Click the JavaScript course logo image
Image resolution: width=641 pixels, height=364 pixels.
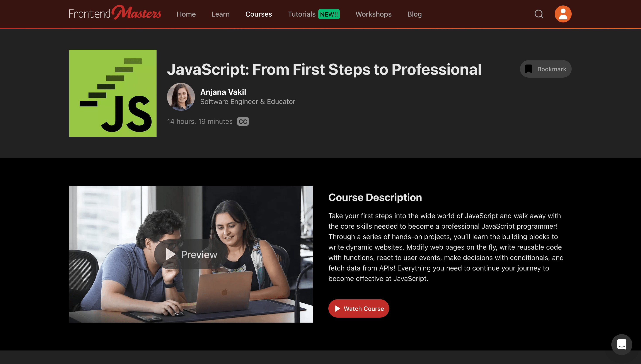(x=113, y=93)
